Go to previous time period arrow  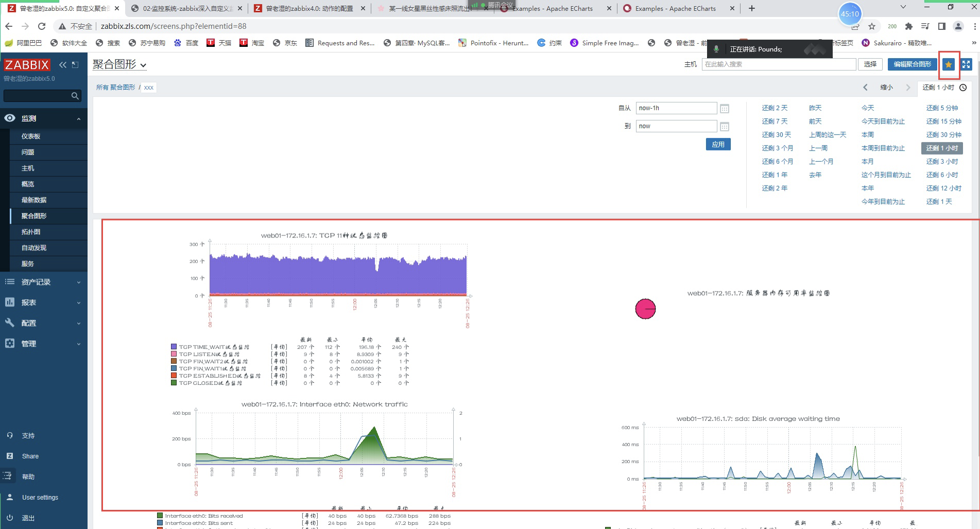pyautogui.click(x=865, y=88)
